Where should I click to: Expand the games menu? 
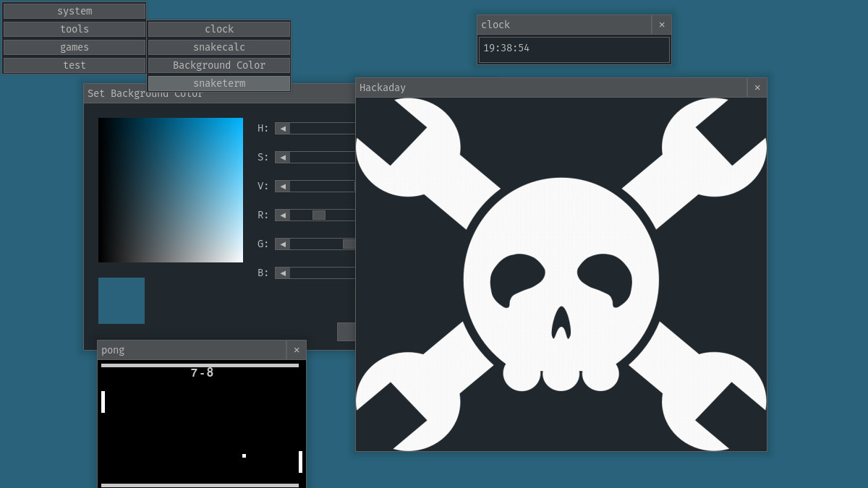75,47
